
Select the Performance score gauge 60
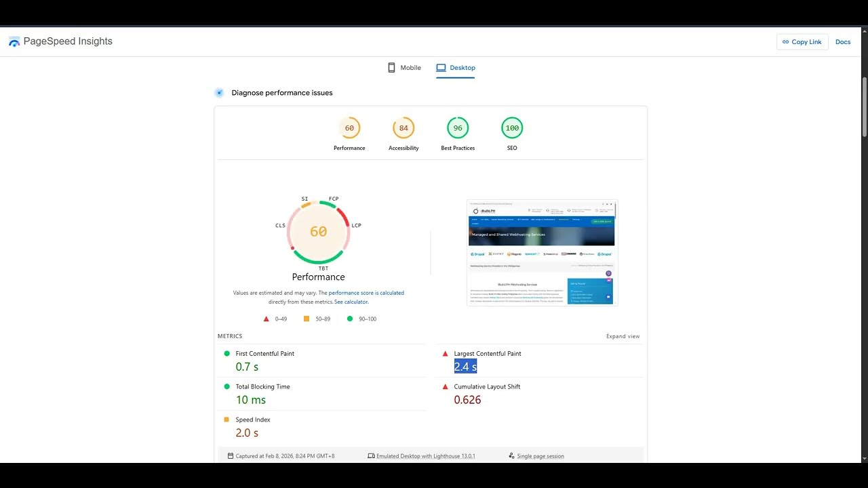coord(349,128)
